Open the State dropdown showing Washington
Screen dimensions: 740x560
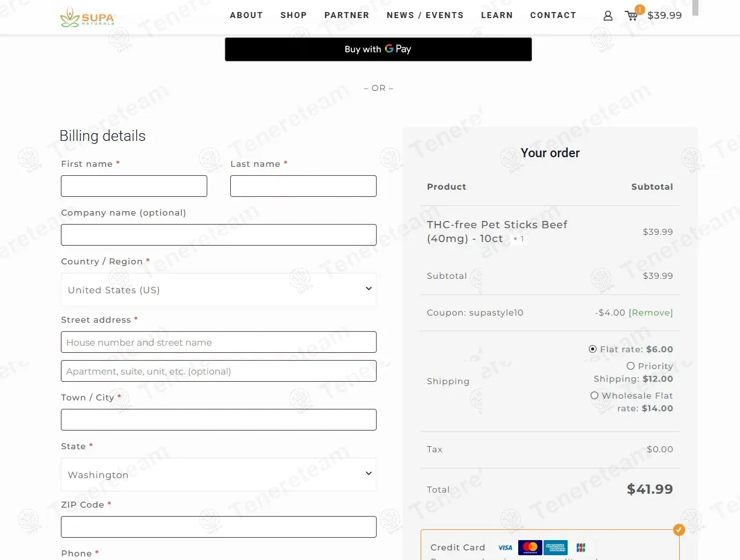(219, 474)
